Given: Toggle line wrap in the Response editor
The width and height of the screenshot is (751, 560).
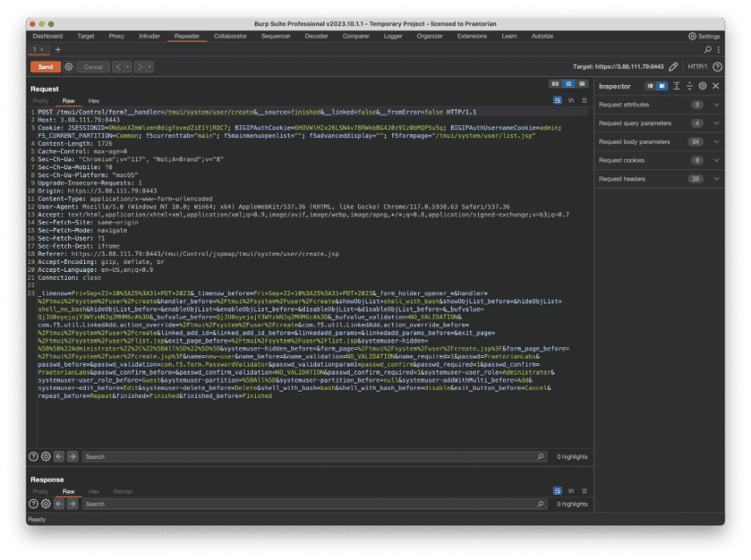Looking at the screenshot, I should [x=558, y=491].
